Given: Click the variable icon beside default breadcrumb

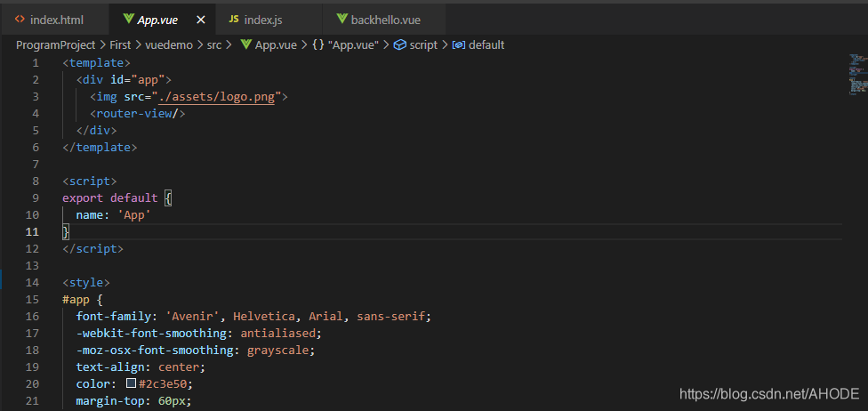Looking at the screenshot, I should tap(458, 44).
